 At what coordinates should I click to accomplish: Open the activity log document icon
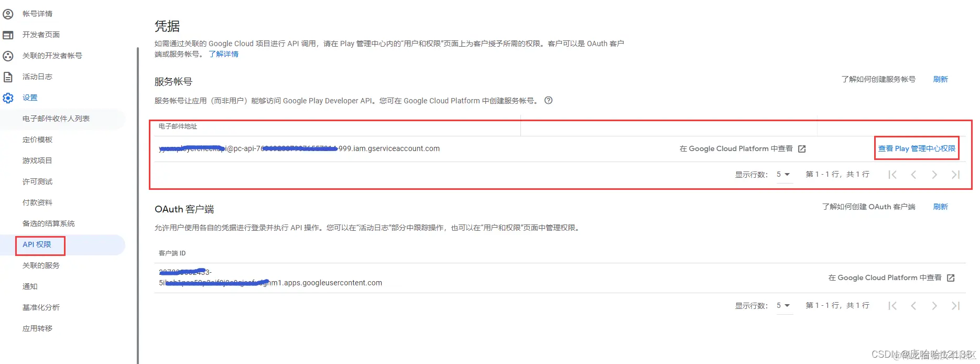pyautogui.click(x=8, y=77)
